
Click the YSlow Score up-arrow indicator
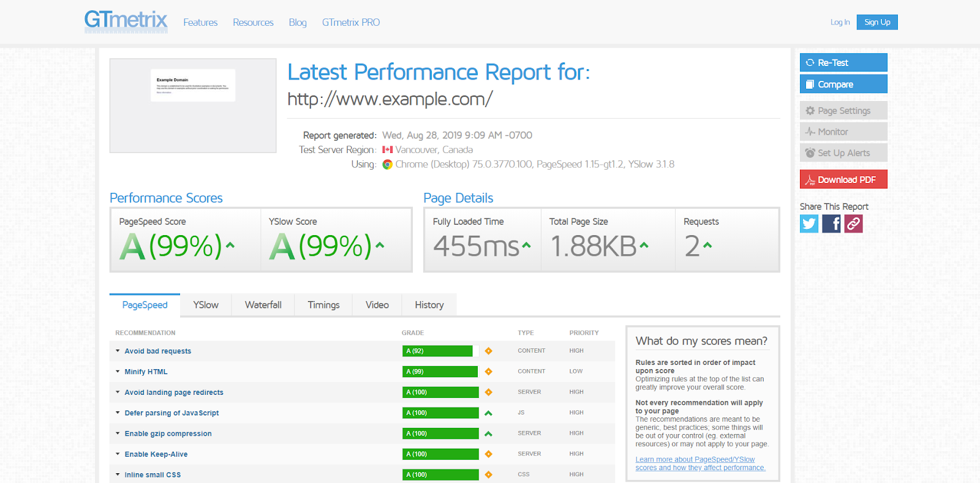click(x=380, y=245)
